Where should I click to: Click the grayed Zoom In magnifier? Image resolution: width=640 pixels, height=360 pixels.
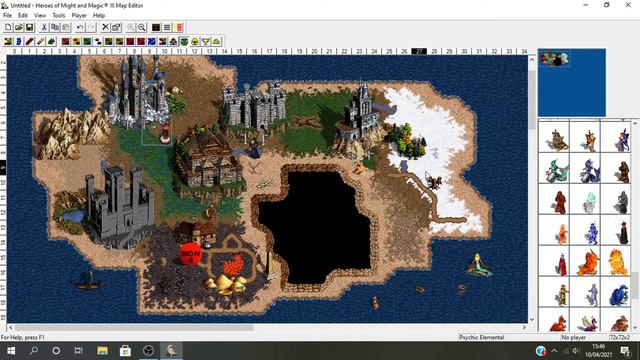tap(131, 27)
